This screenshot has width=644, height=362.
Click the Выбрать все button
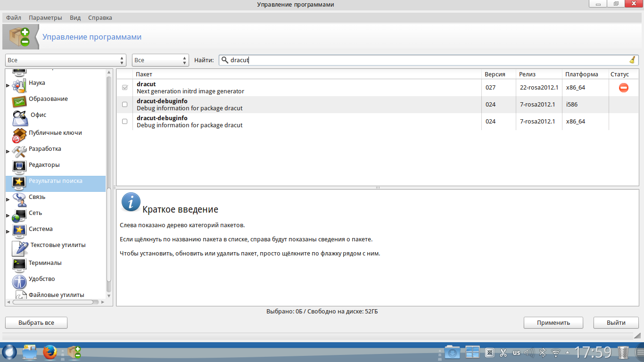click(36, 323)
